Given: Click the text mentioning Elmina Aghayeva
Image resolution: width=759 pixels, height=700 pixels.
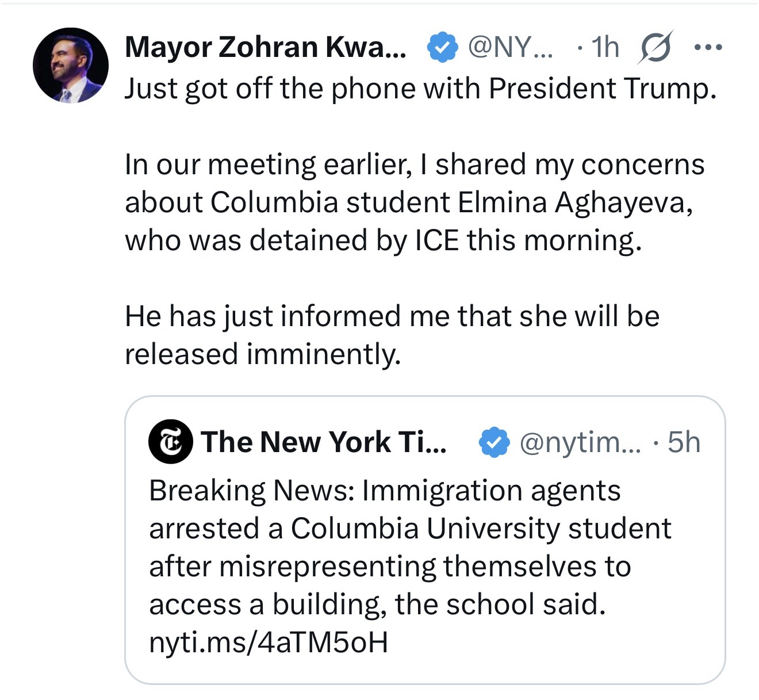Looking at the screenshot, I should (408, 202).
